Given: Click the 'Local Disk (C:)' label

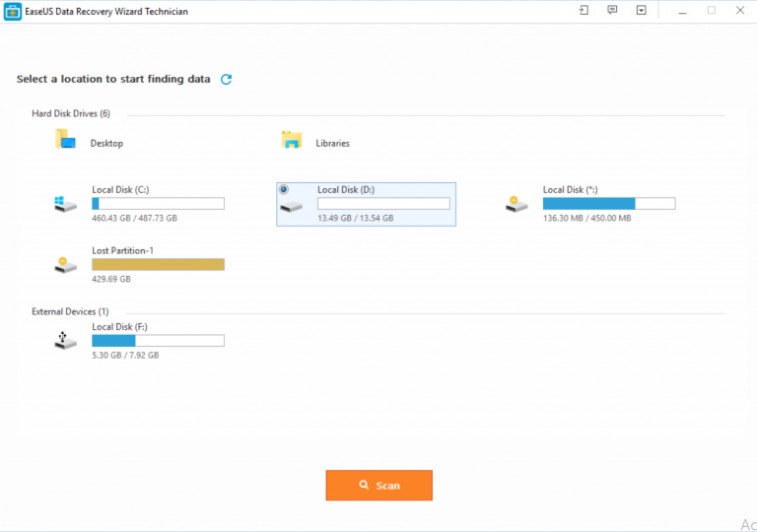Looking at the screenshot, I should point(120,190).
